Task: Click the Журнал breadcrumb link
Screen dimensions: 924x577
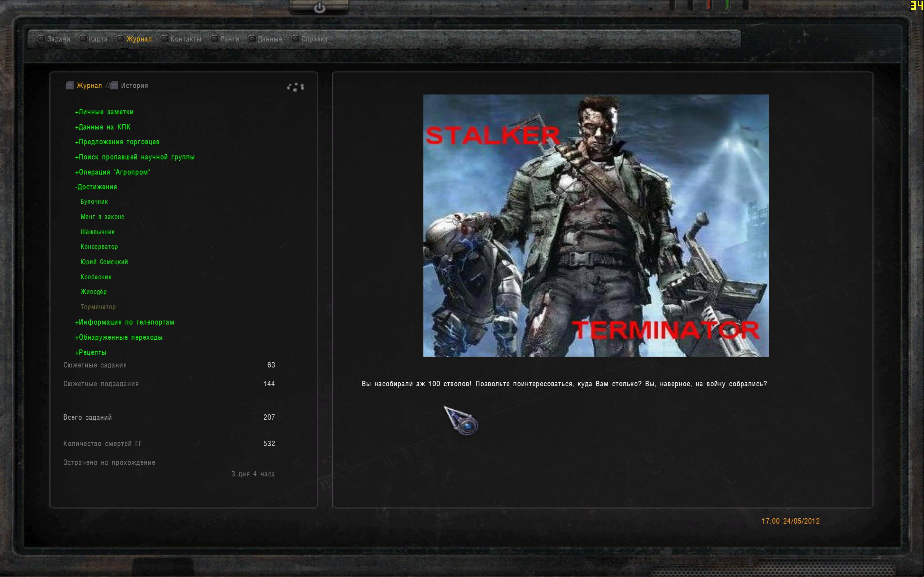Action: click(90, 85)
